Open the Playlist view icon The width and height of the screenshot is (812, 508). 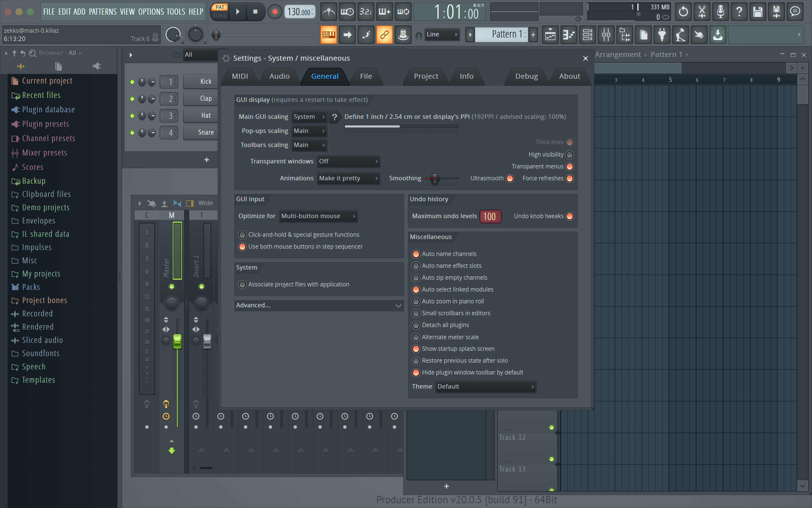click(550, 35)
